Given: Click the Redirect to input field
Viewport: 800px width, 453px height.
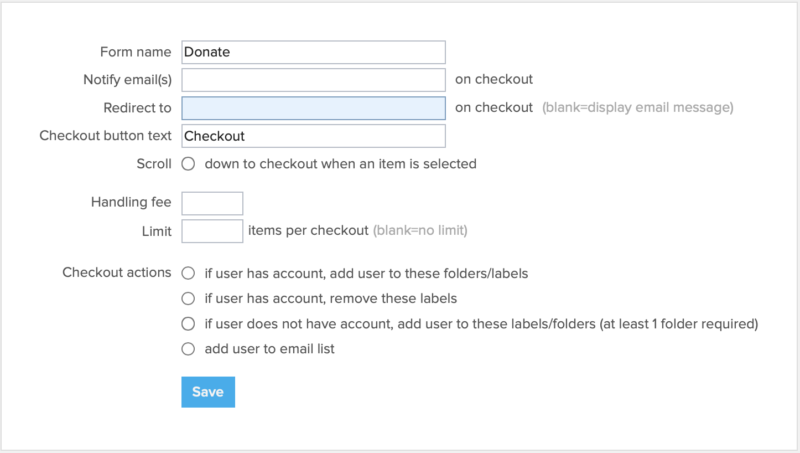Looking at the screenshot, I should tap(313, 108).
